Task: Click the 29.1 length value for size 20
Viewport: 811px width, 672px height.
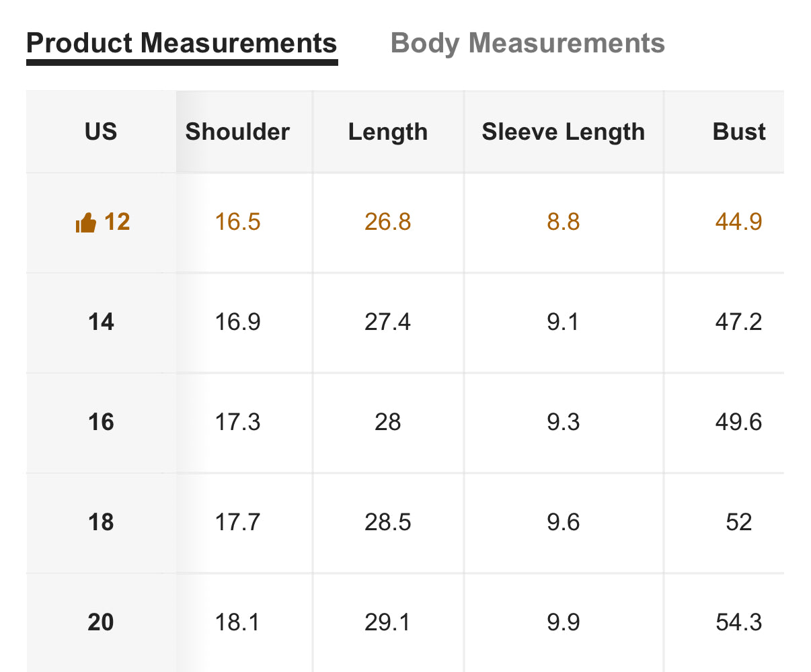Action: pyautogui.click(x=388, y=622)
